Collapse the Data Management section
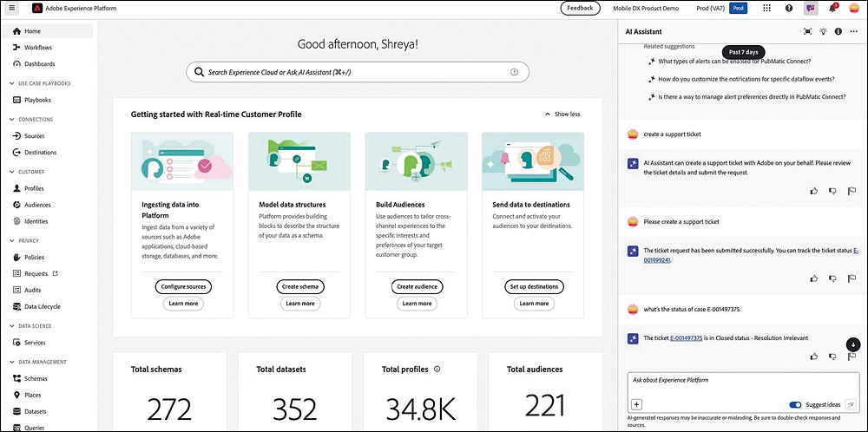Viewport: 868px width, 432px height. (x=13, y=362)
